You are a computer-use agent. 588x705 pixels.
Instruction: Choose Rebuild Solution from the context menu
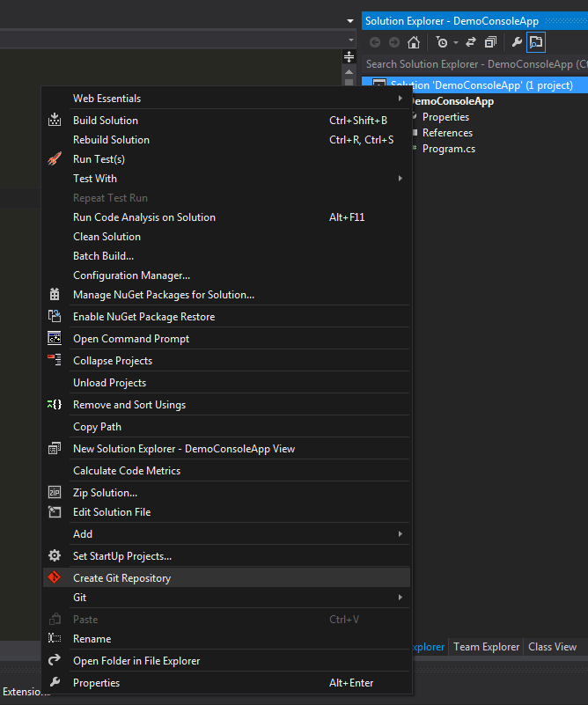point(111,140)
